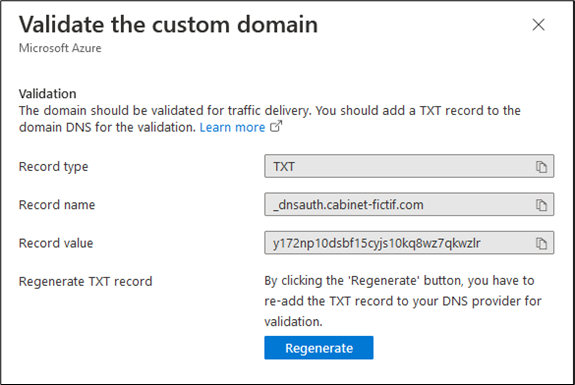575x385 pixels.
Task: Click the blue Regenerate button
Action: [x=319, y=348]
